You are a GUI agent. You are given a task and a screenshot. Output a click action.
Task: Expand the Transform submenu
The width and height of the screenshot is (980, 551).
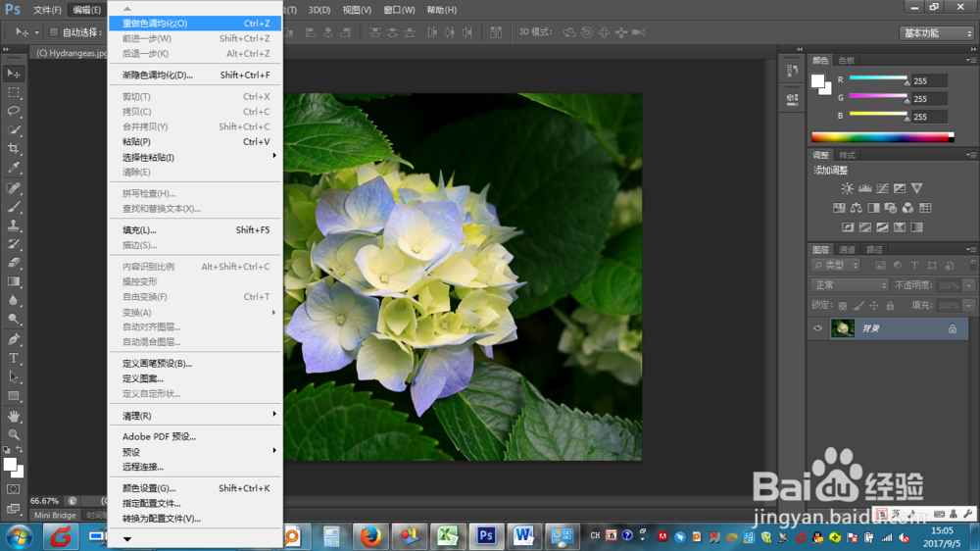coord(196,312)
